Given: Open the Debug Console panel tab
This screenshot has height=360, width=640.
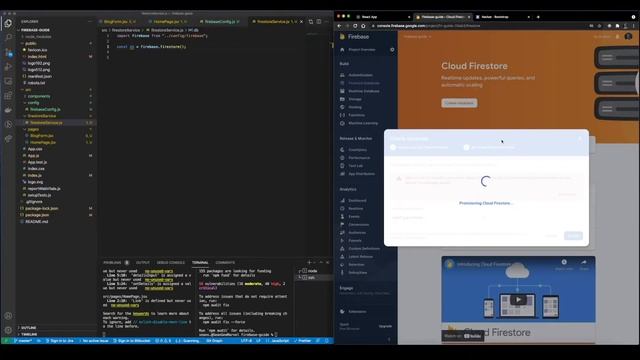Looking at the screenshot, I should pos(171,262).
